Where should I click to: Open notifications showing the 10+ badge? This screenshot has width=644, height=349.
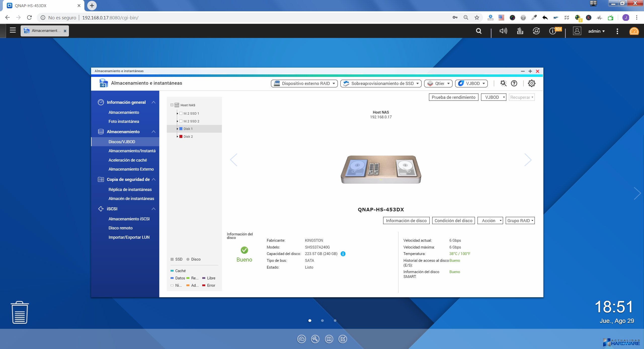(x=552, y=31)
